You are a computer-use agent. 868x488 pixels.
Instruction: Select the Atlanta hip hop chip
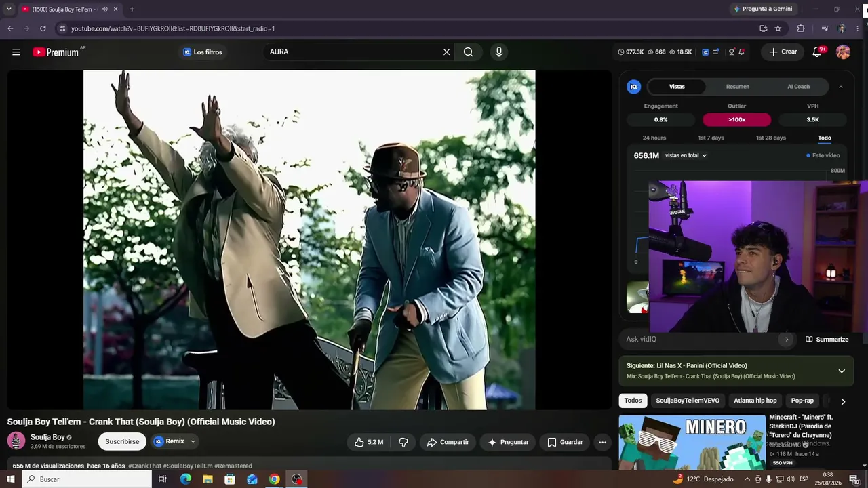755,401
